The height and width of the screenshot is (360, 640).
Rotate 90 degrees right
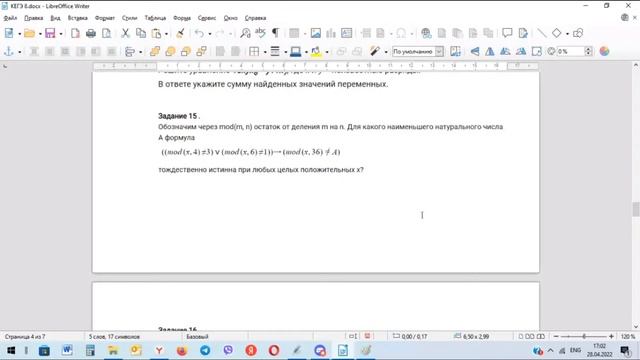[x=521, y=51]
